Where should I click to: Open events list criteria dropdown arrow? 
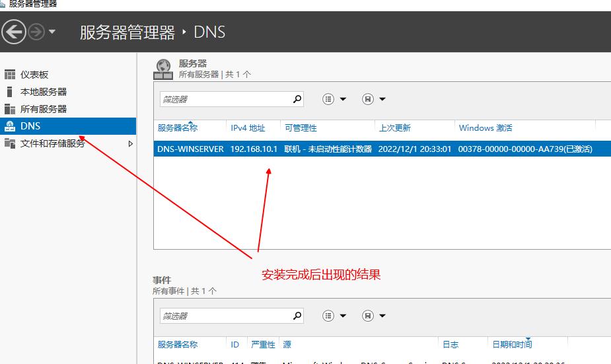pos(343,316)
